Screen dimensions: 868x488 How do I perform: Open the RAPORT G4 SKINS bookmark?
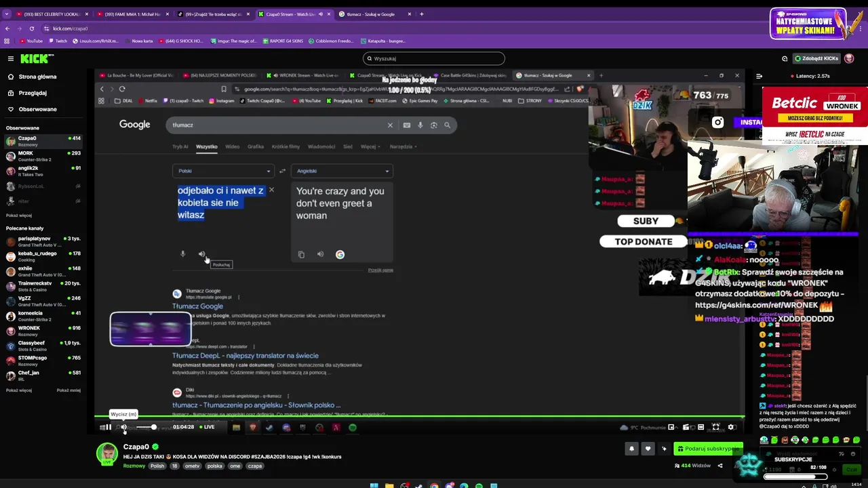283,41
